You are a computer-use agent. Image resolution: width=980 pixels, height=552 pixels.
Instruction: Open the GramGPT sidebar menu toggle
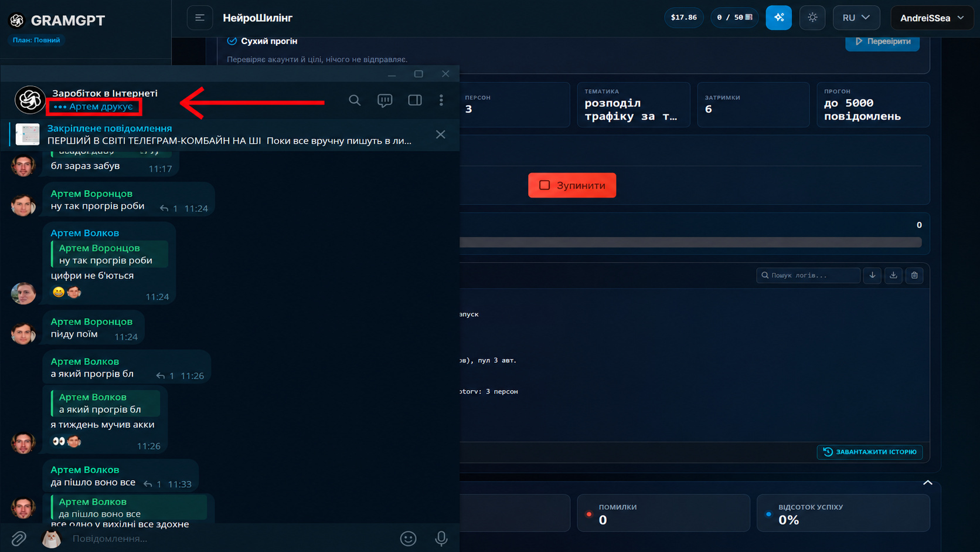pyautogui.click(x=199, y=18)
